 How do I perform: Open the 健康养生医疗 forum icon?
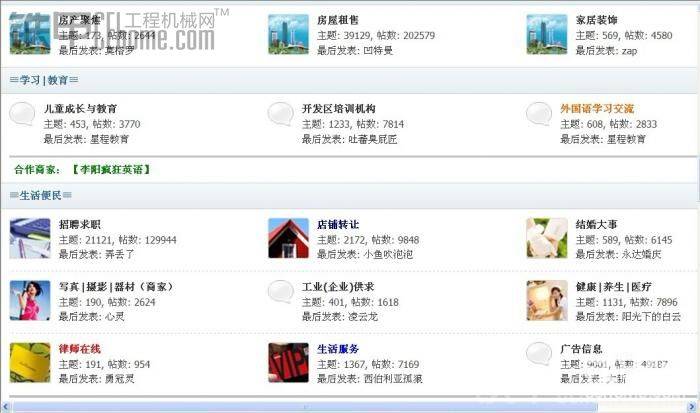click(x=547, y=300)
